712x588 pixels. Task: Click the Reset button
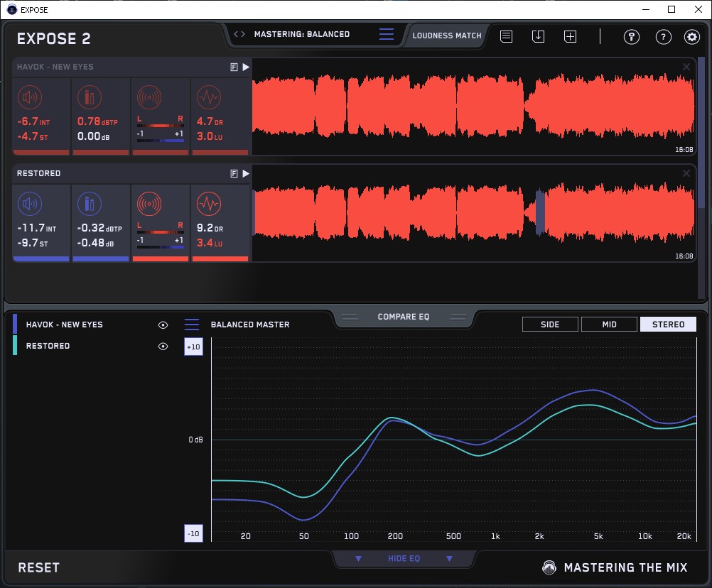[x=39, y=567]
